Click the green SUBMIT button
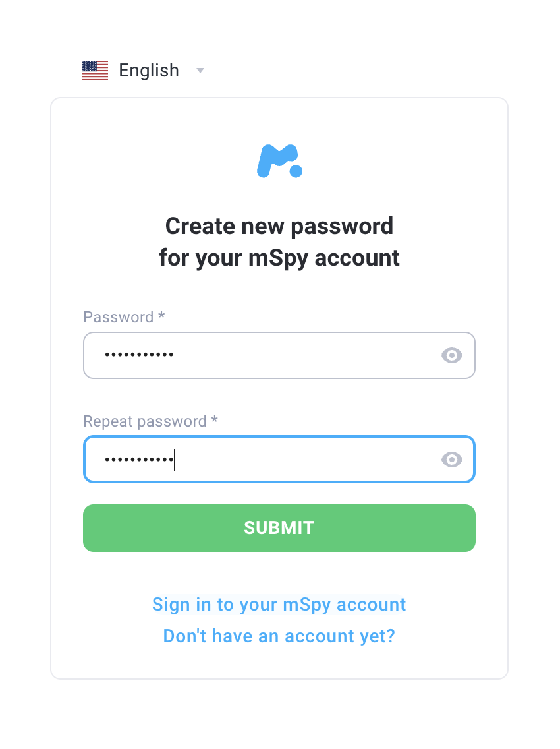The image size is (560, 749). coord(279,528)
